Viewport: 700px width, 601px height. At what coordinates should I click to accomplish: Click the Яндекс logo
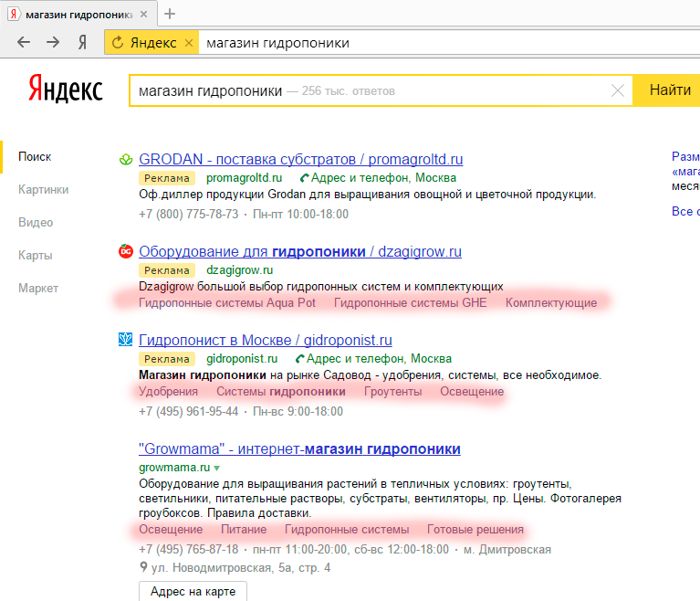66,89
